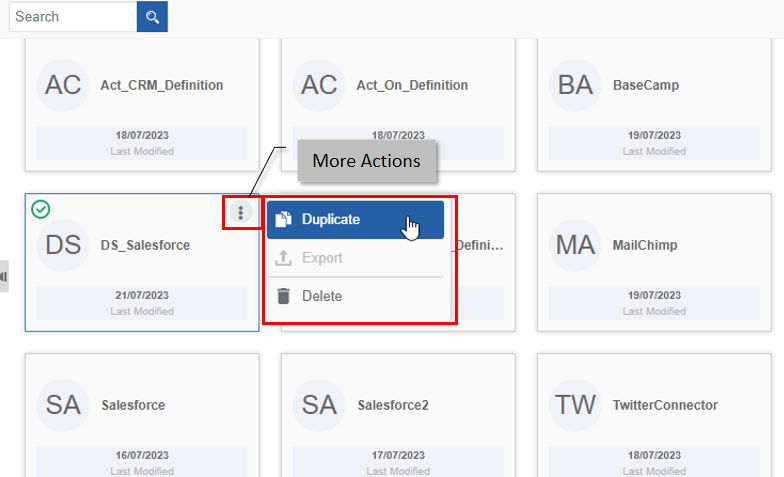Open the MailChimp card title

[x=645, y=245]
